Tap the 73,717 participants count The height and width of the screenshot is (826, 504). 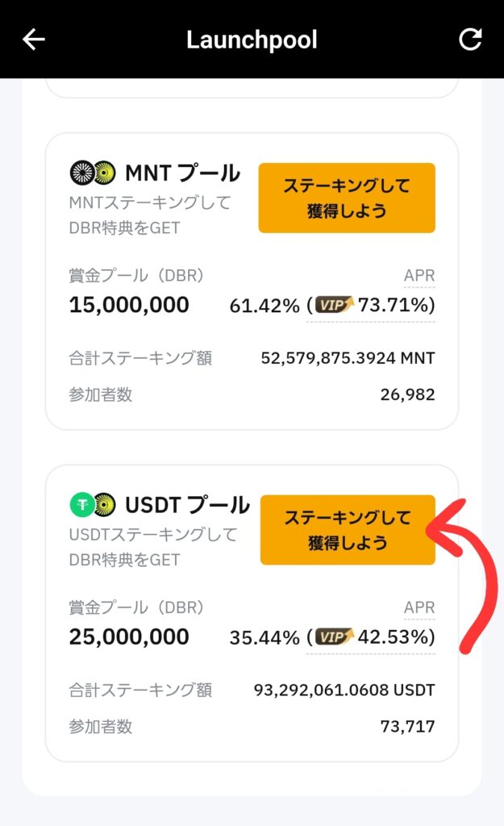pyautogui.click(x=407, y=727)
